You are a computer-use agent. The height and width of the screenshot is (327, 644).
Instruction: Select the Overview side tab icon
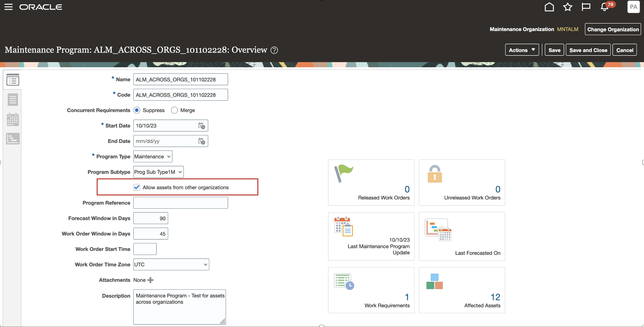point(13,80)
